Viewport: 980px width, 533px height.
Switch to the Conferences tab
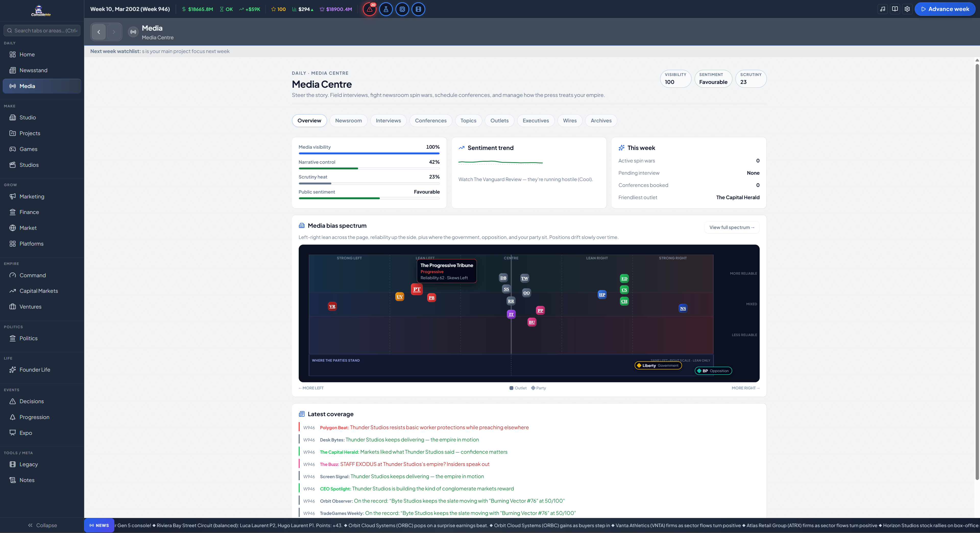pos(431,121)
